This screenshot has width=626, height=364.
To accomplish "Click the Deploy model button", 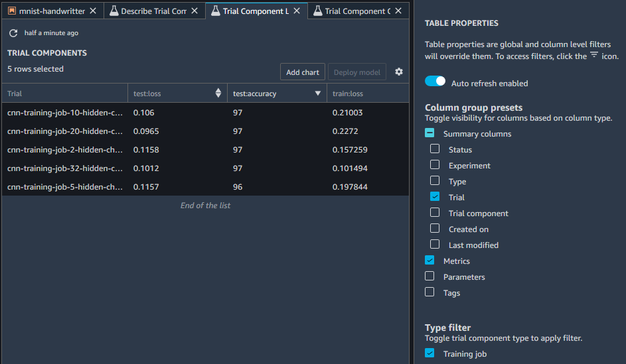I will pos(356,72).
